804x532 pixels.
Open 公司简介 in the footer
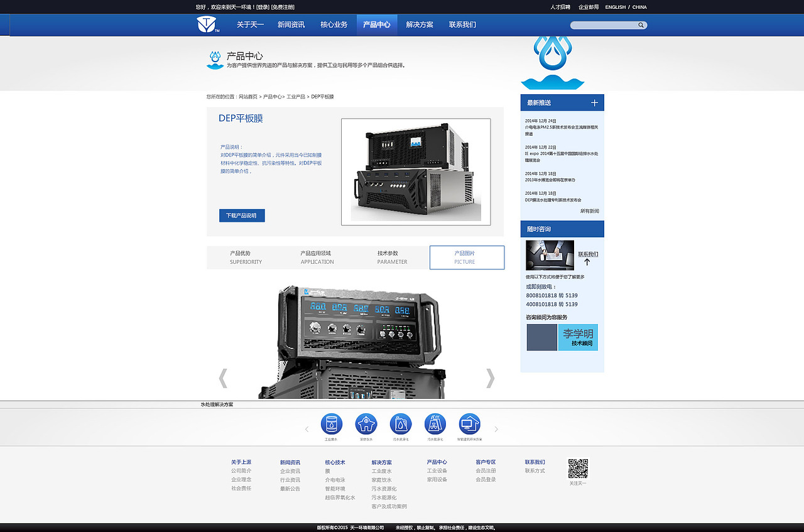coord(241,471)
